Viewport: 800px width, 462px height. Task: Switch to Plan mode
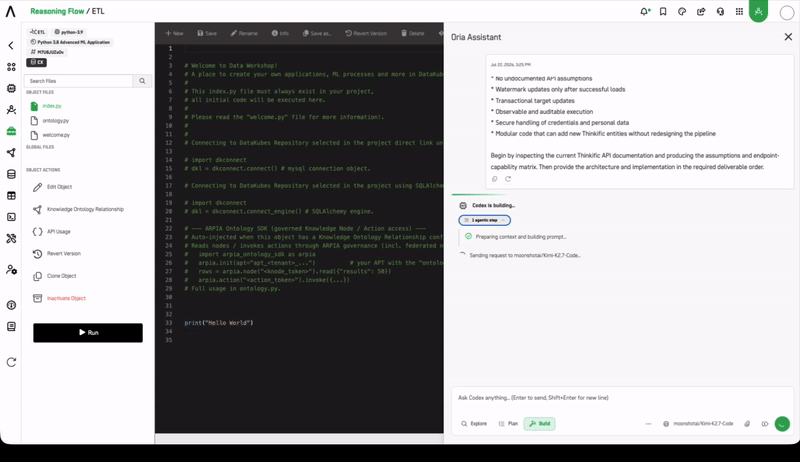pyautogui.click(x=508, y=424)
